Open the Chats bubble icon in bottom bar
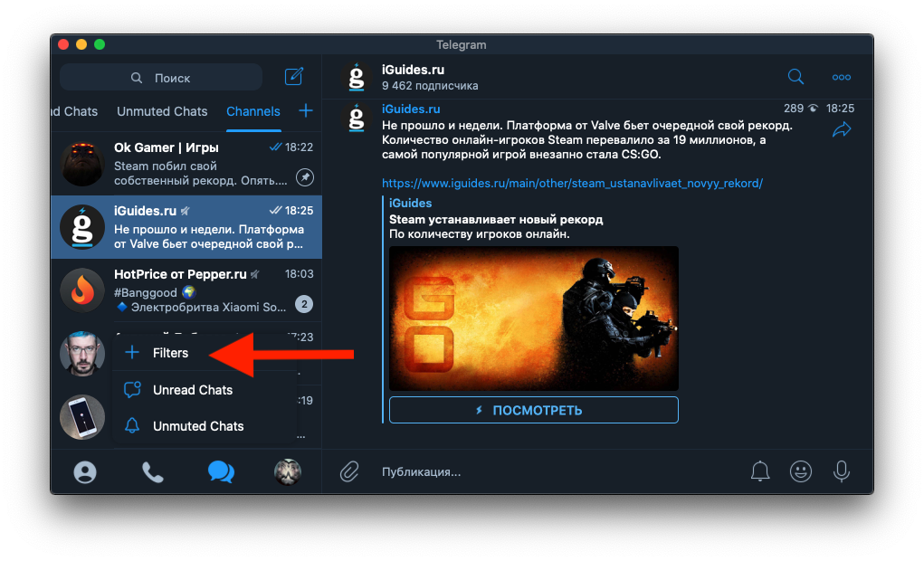924x561 pixels. point(221,472)
